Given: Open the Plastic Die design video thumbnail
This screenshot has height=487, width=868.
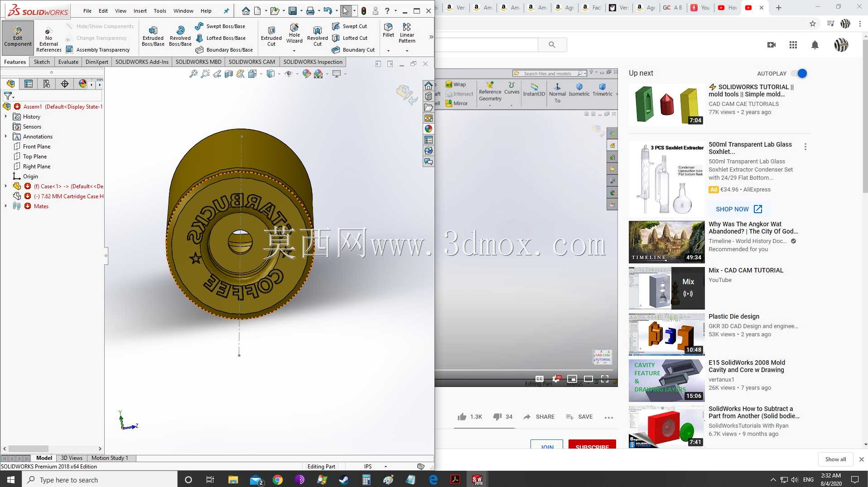Looking at the screenshot, I should click(666, 334).
